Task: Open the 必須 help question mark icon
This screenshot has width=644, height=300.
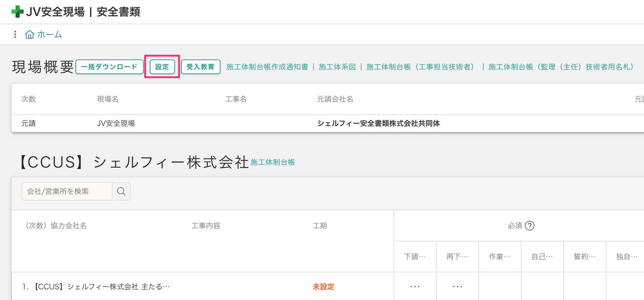Action: (529, 226)
